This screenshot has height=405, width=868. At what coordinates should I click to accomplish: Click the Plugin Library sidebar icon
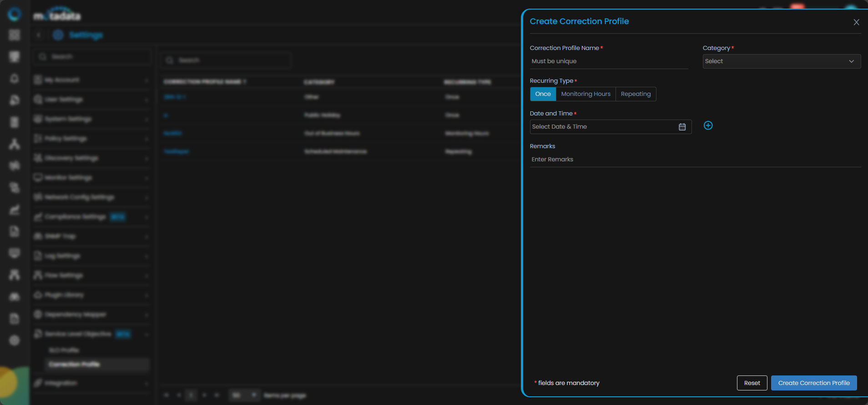[x=38, y=295]
